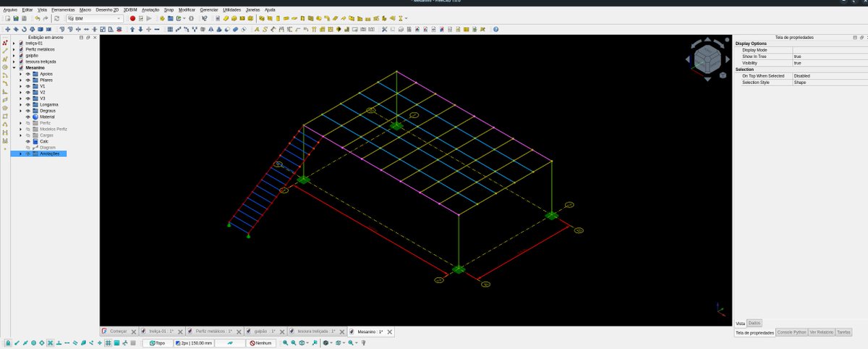Toggle visibility eye of Longarina
868x349 pixels.
28,104
